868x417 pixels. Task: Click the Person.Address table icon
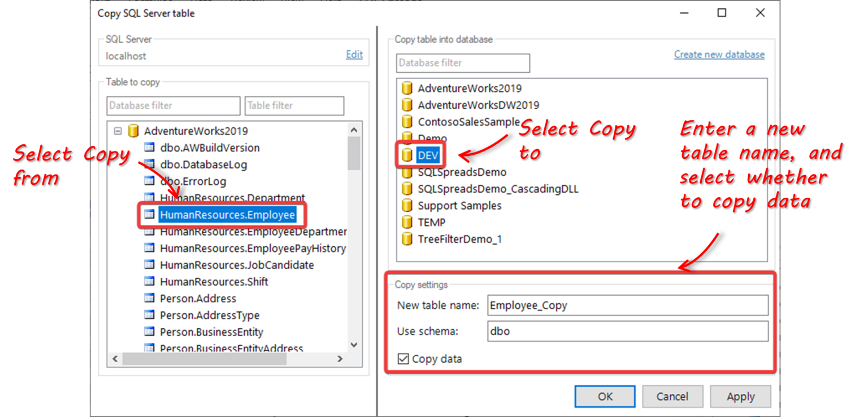149,298
